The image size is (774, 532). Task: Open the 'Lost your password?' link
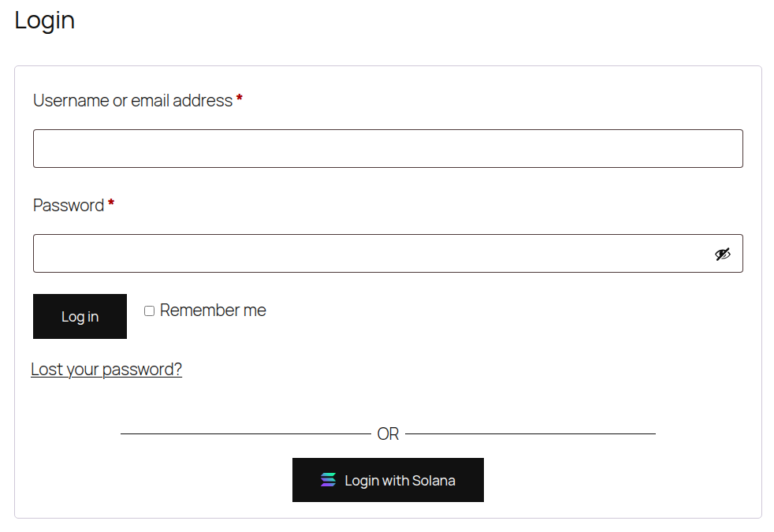click(106, 369)
